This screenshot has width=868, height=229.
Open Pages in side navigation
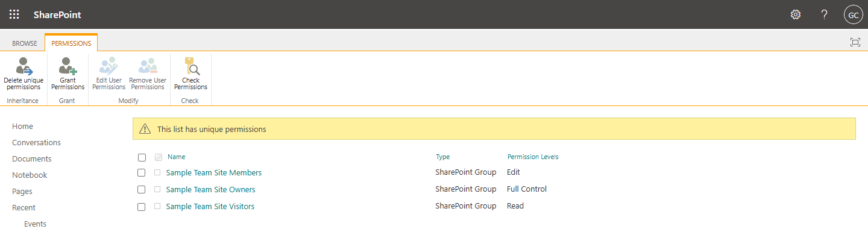[22, 191]
